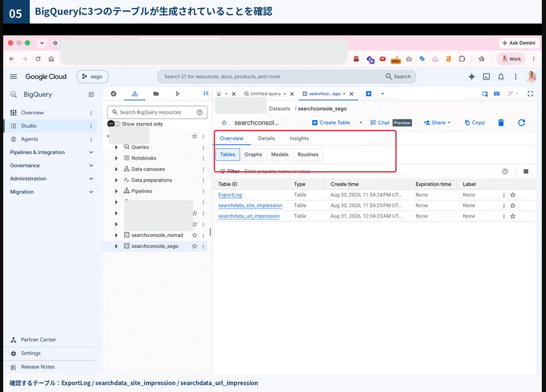Toggle Show starred only switch
546x392 pixels.
coord(114,124)
